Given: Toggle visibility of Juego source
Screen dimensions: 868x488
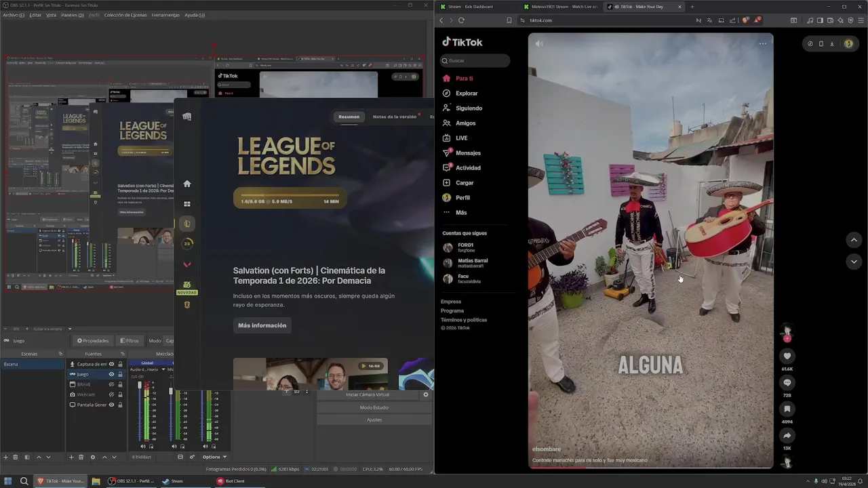Looking at the screenshot, I should coord(112,374).
